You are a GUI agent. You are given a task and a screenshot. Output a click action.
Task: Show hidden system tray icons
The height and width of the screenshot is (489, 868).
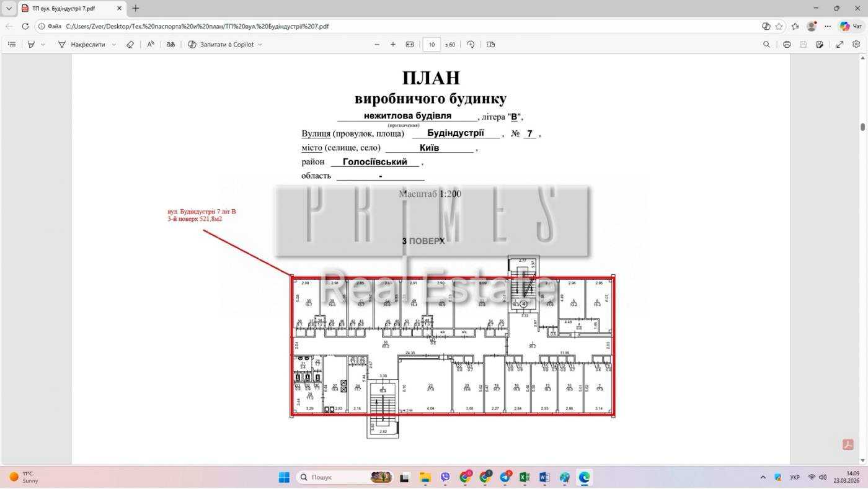[763, 477]
